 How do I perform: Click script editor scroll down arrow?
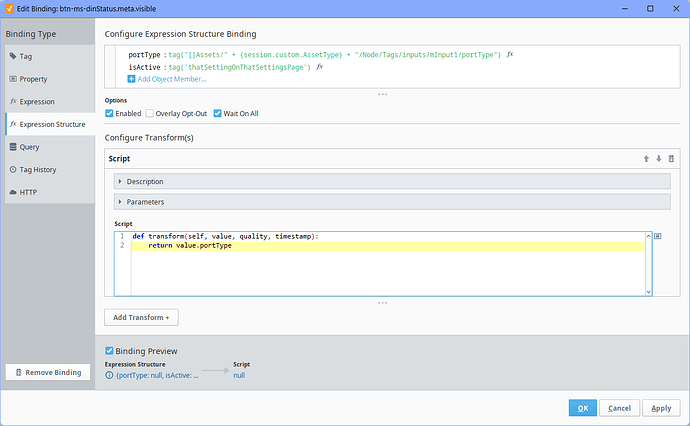click(x=648, y=292)
